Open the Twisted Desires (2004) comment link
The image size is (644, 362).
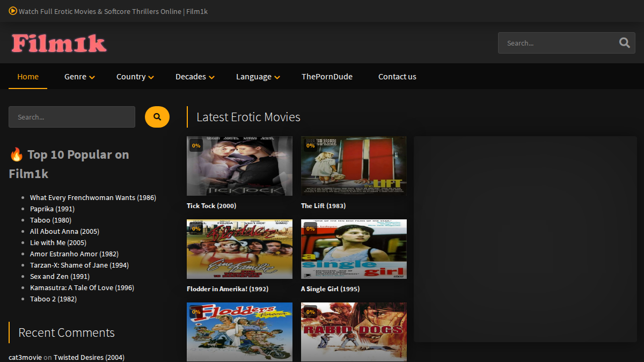tap(89, 357)
